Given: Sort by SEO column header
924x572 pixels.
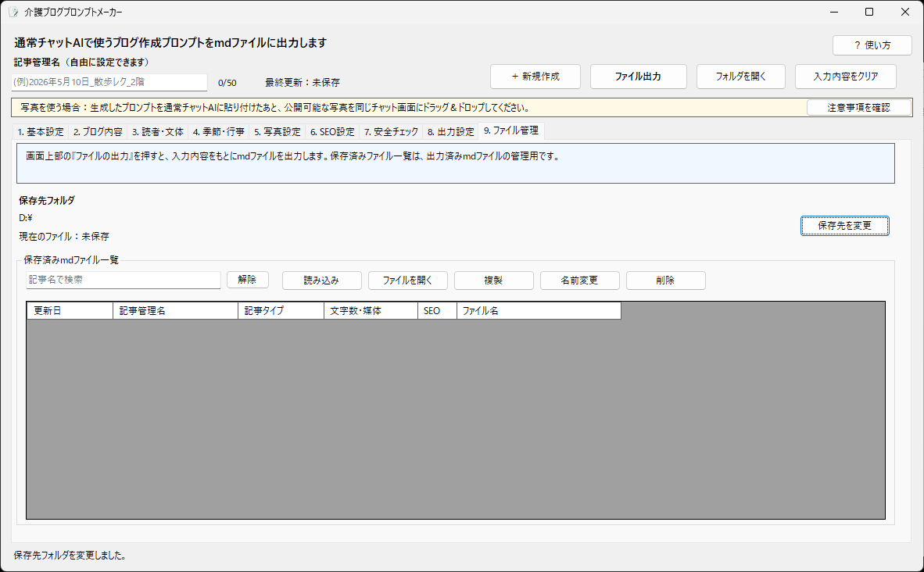Looking at the screenshot, I should click(x=437, y=310).
